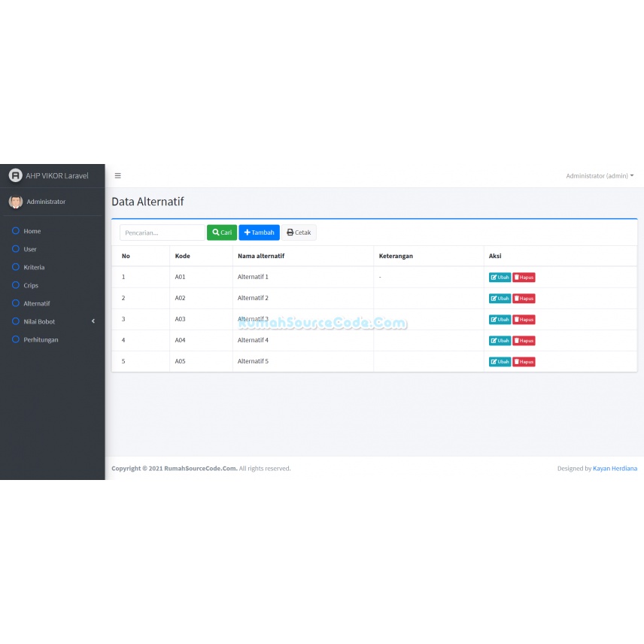
Task: Click the circle icon beside Kriteria
Action: pyautogui.click(x=16, y=267)
